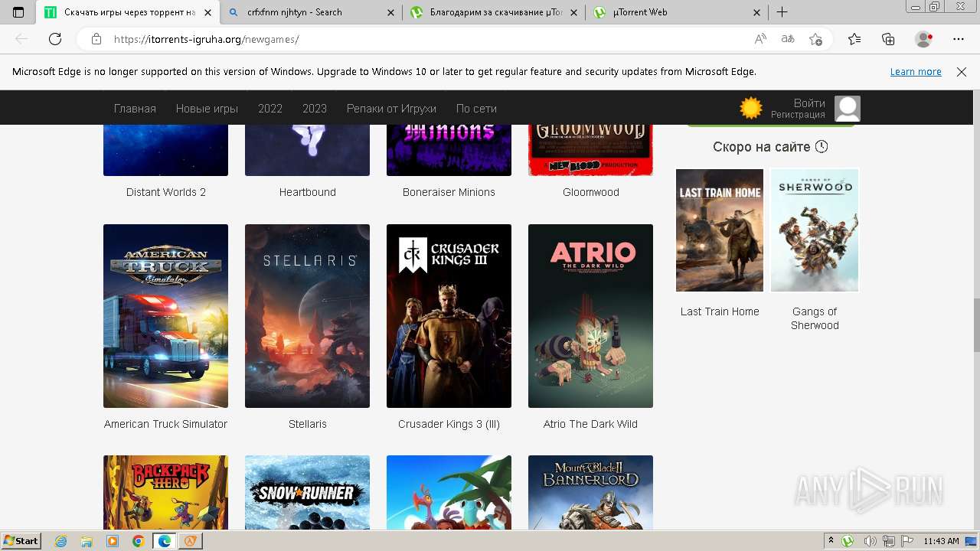This screenshot has height=551, width=980.
Task: Open Gangs of Sherwood cover
Action: click(x=815, y=230)
